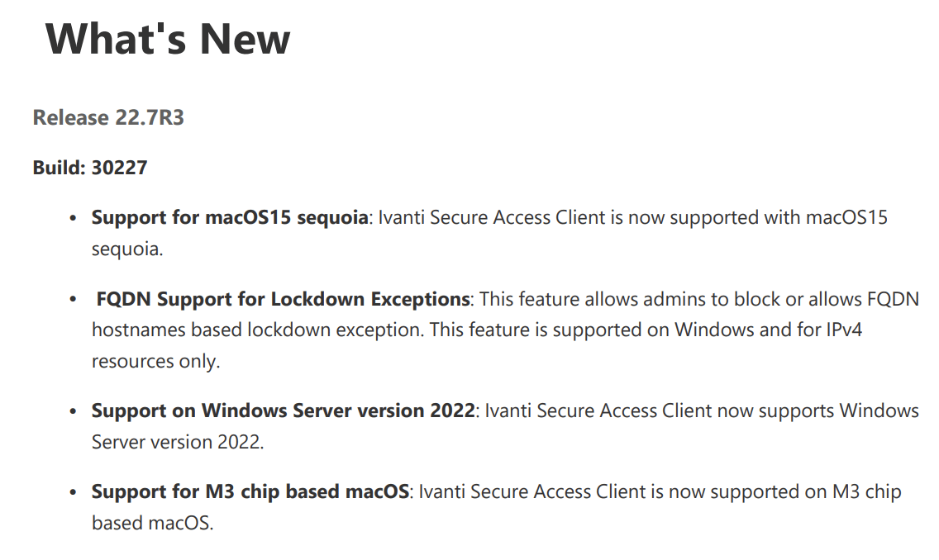Screen dimensions: 939x560
Task: Click the wrapped text "Server version 2022."
Action: (x=178, y=442)
